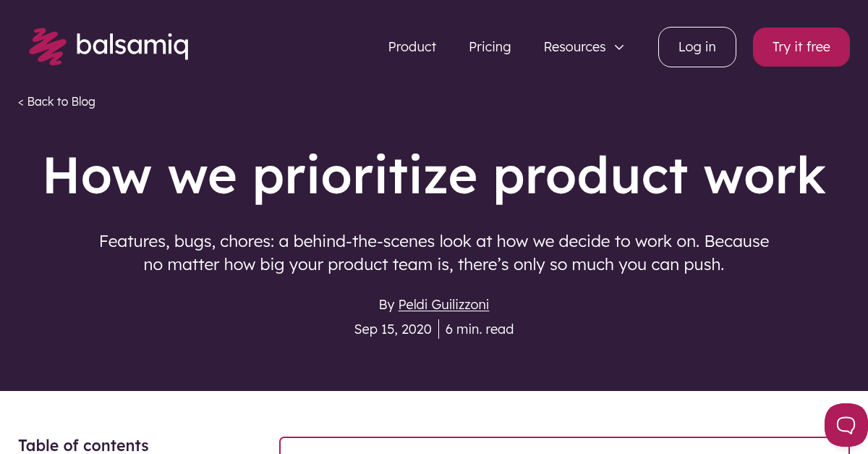
Task: Select Product in the top navigation
Action: point(412,46)
